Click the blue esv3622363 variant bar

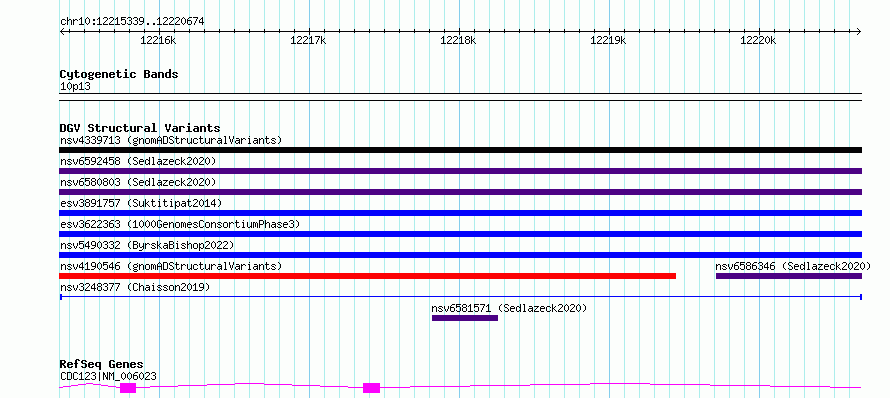pyautogui.click(x=460, y=234)
